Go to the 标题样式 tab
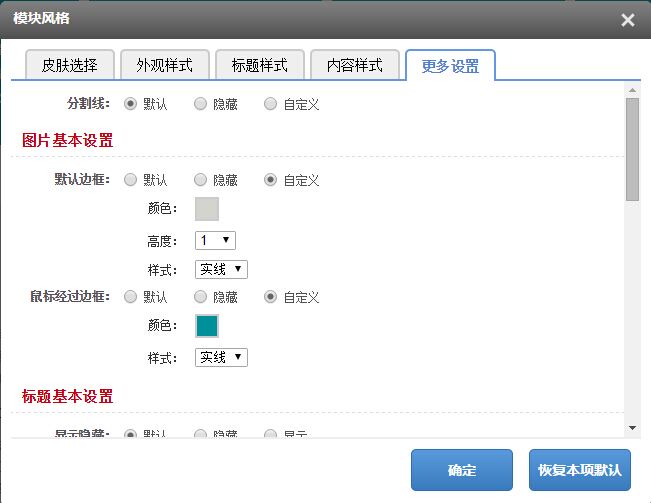 (259, 65)
